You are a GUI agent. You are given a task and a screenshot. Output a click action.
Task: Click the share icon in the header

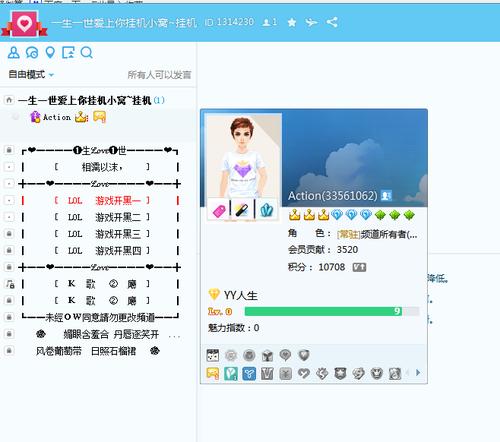pyautogui.click(x=332, y=22)
